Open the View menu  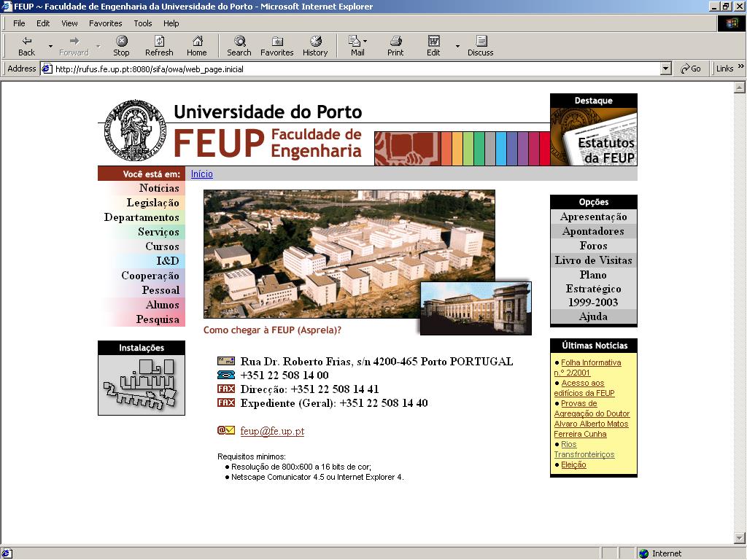pyautogui.click(x=69, y=23)
